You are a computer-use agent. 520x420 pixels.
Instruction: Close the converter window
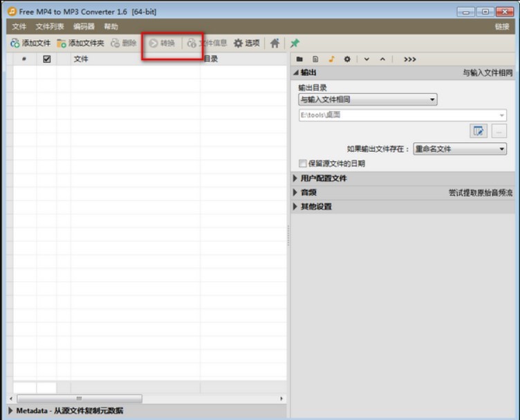coord(505,12)
